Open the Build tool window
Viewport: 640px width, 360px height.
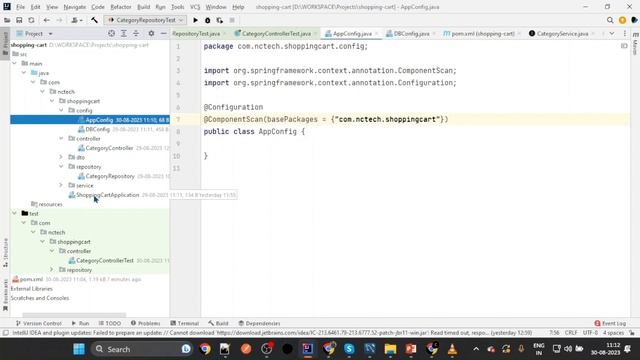[218, 323]
